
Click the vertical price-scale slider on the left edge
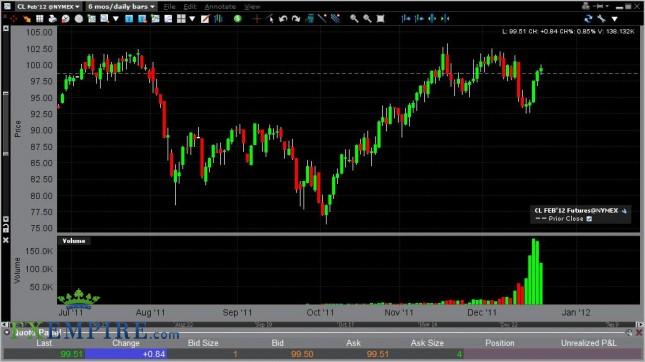[x=6, y=123]
